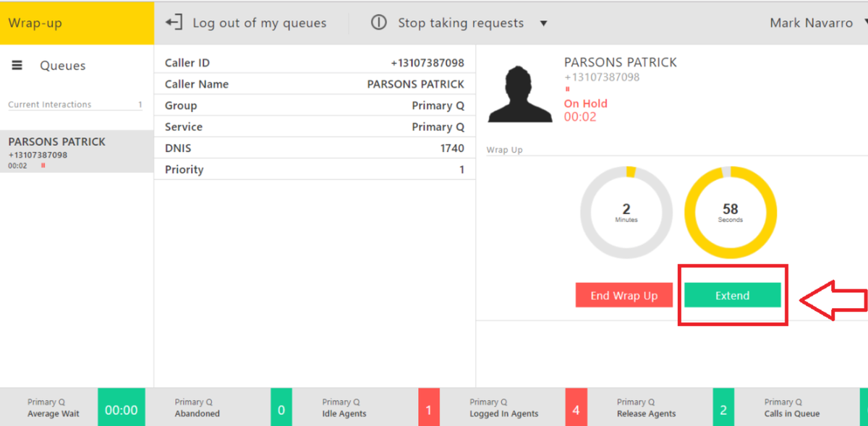Screen dimensions: 868x426
Task: Click the Average Wait 00:00 tile
Action: pyautogui.click(x=121, y=410)
